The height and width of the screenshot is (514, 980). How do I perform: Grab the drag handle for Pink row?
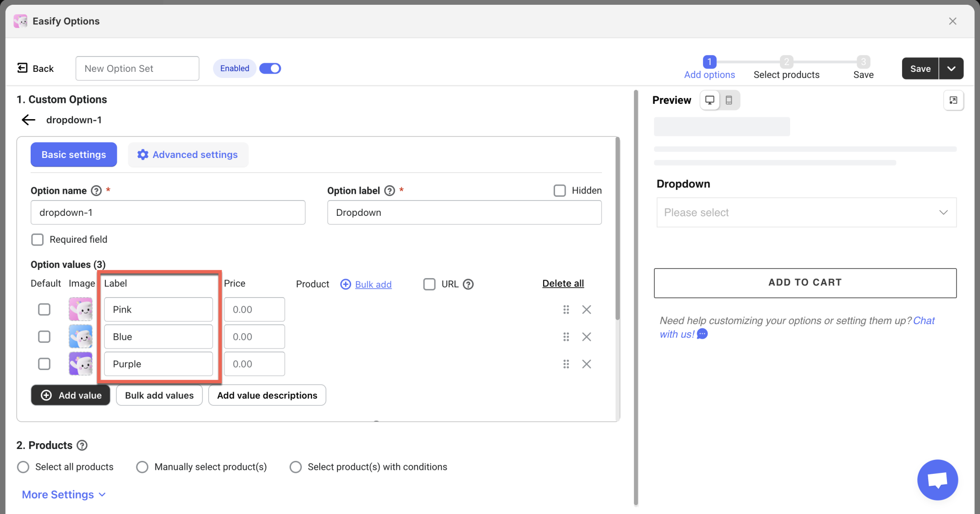[x=566, y=310]
